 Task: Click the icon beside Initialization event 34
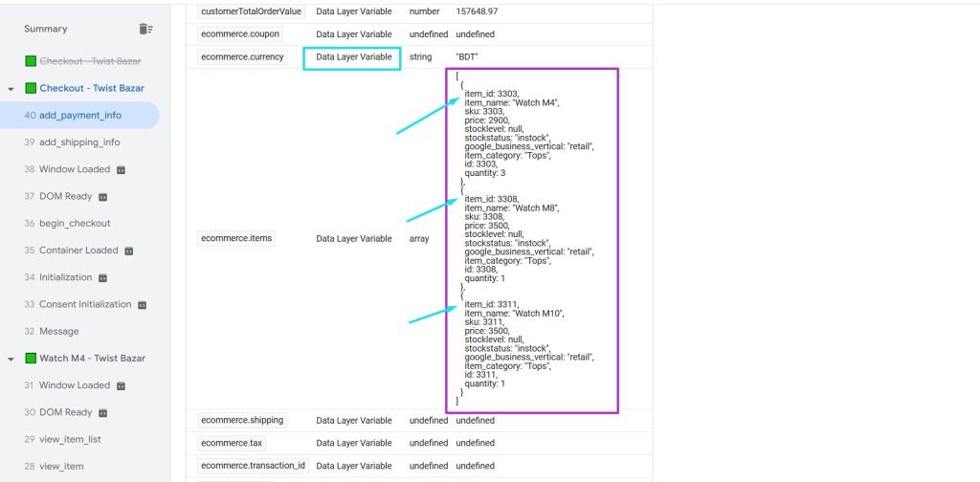tap(102, 277)
